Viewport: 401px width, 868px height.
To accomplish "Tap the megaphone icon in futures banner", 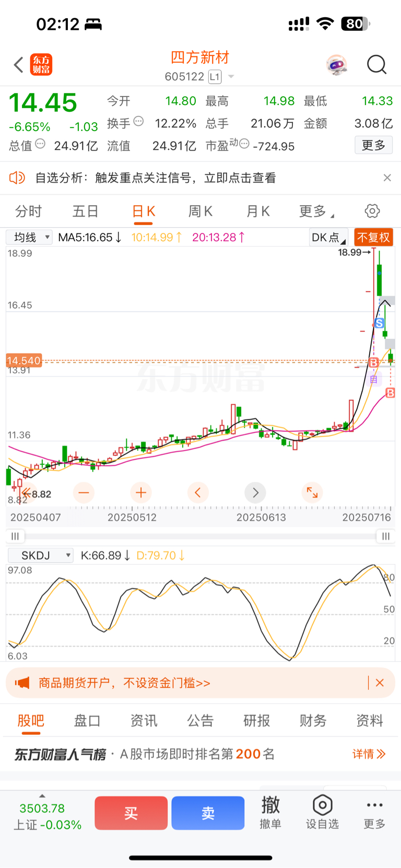I will 22,683.
